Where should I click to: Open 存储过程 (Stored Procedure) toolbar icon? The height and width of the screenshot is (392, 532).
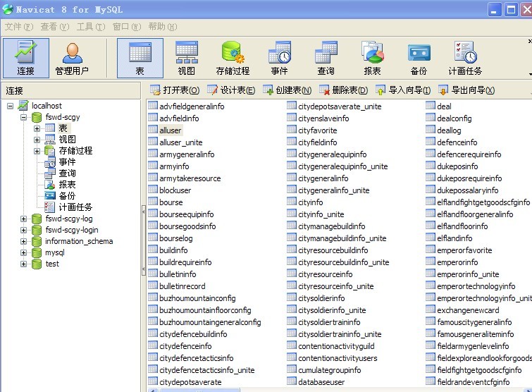(x=233, y=58)
